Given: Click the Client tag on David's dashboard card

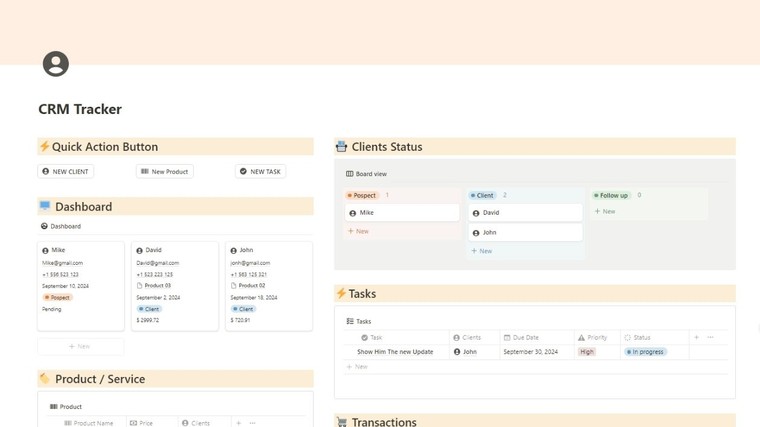Looking at the screenshot, I should pyautogui.click(x=149, y=309).
